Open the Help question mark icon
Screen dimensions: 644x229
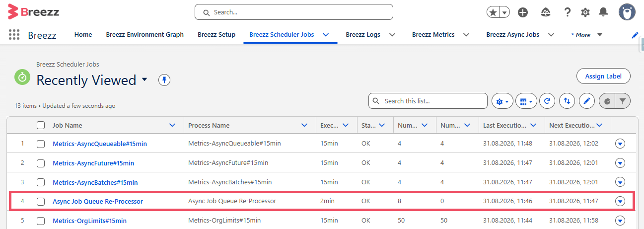[568, 12]
